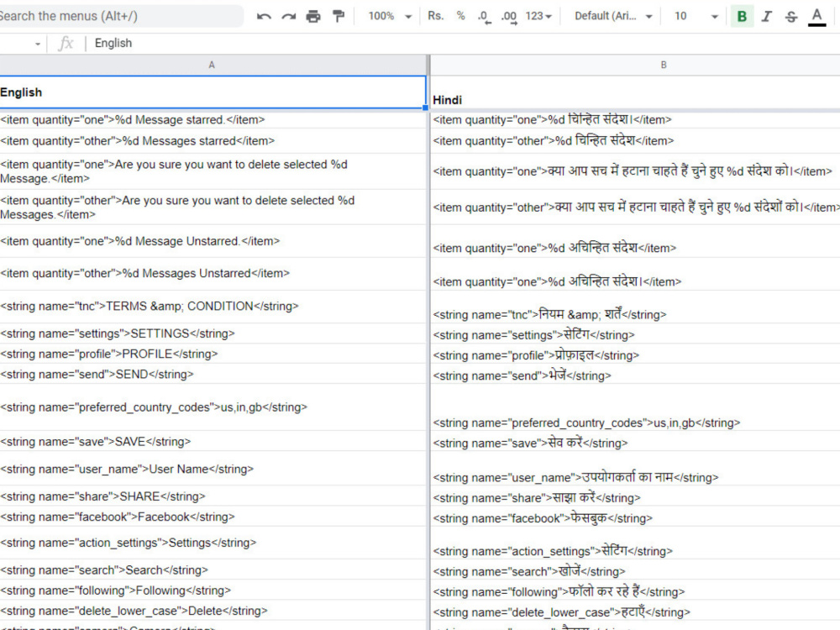Select the Paint format tool

pyautogui.click(x=339, y=16)
